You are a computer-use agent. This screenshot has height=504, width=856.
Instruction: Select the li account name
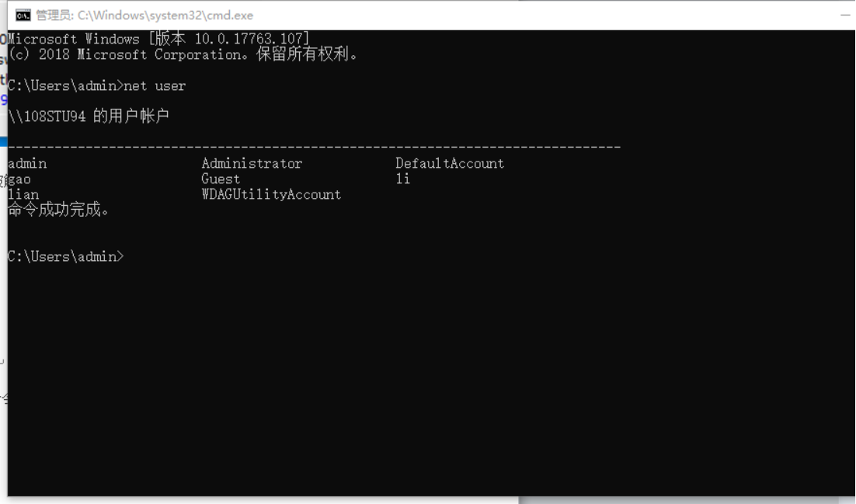[x=403, y=179]
